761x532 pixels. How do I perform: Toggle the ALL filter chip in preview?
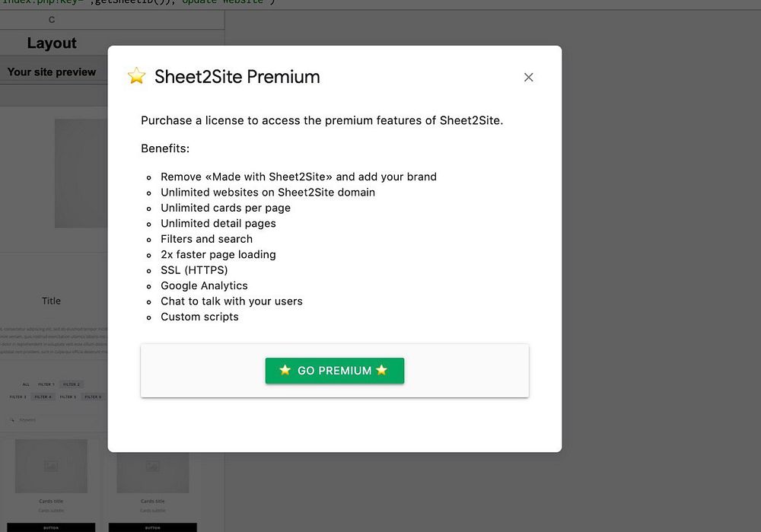[x=26, y=384]
